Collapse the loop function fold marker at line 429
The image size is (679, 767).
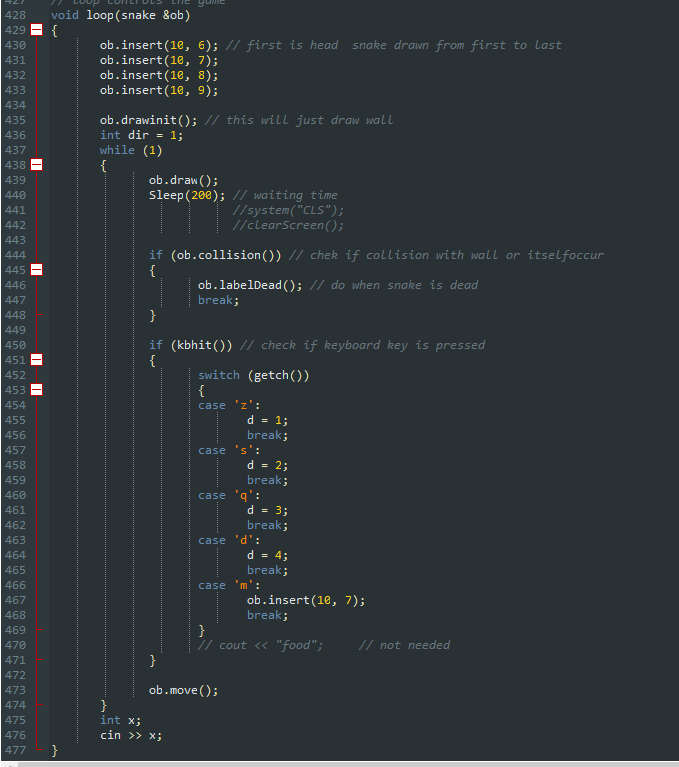click(x=37, y=30)
